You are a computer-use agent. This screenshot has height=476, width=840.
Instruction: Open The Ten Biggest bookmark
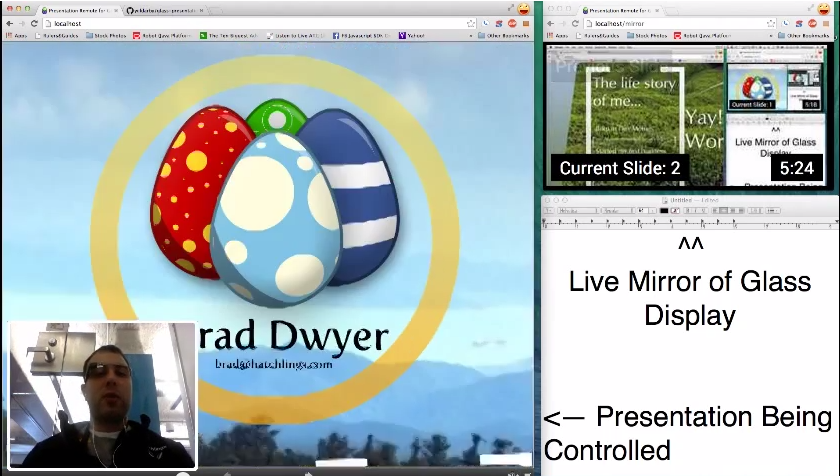pyautogui.click(x=229, y=35)
